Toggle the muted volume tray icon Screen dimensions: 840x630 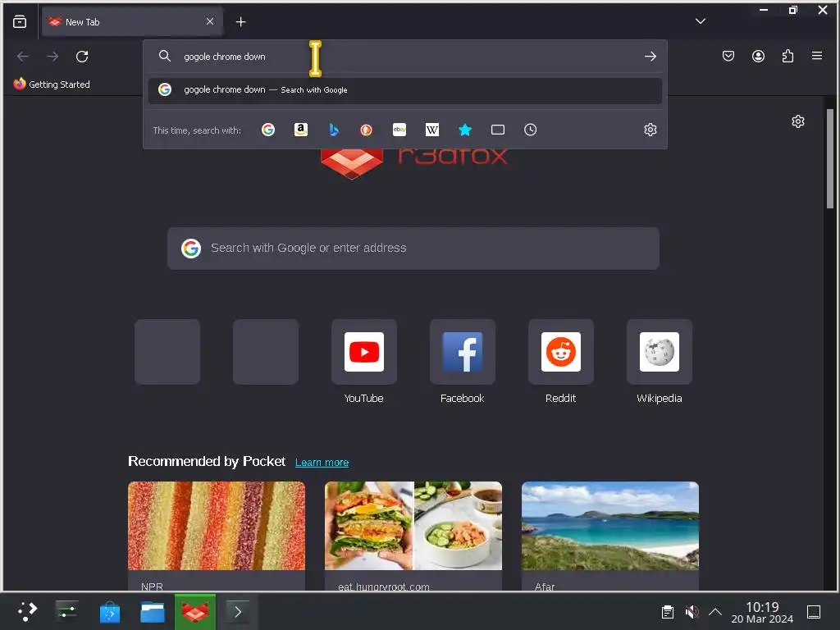(x=692, y=612)
